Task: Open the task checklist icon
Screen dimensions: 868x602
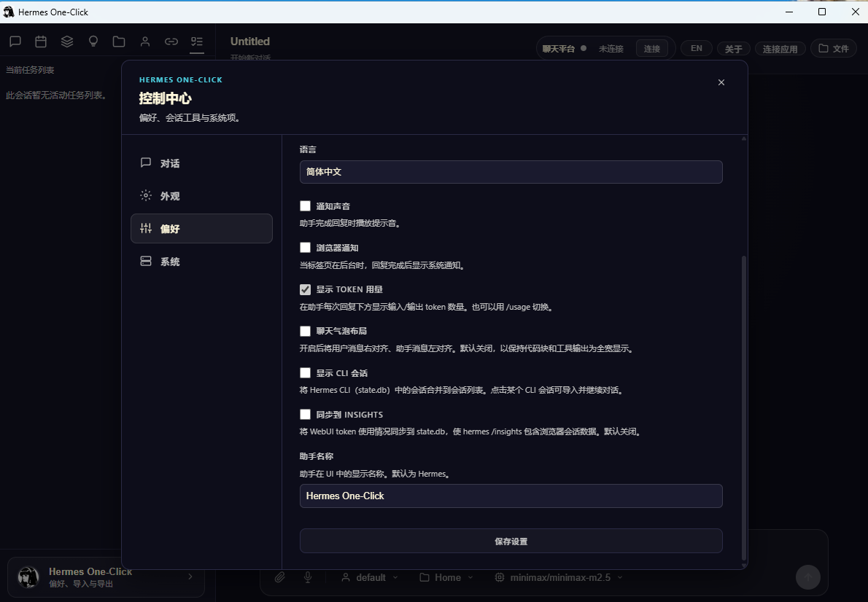Action: (x=197, y=42)
